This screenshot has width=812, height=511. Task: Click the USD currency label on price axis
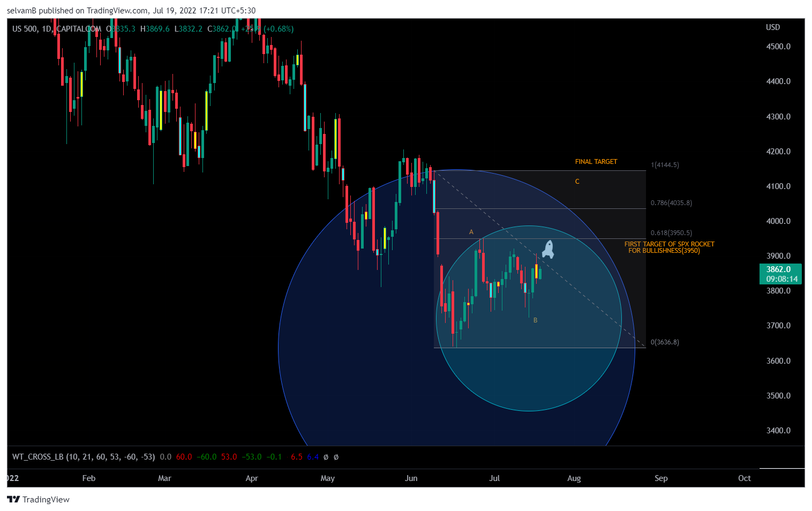(773, 27)
